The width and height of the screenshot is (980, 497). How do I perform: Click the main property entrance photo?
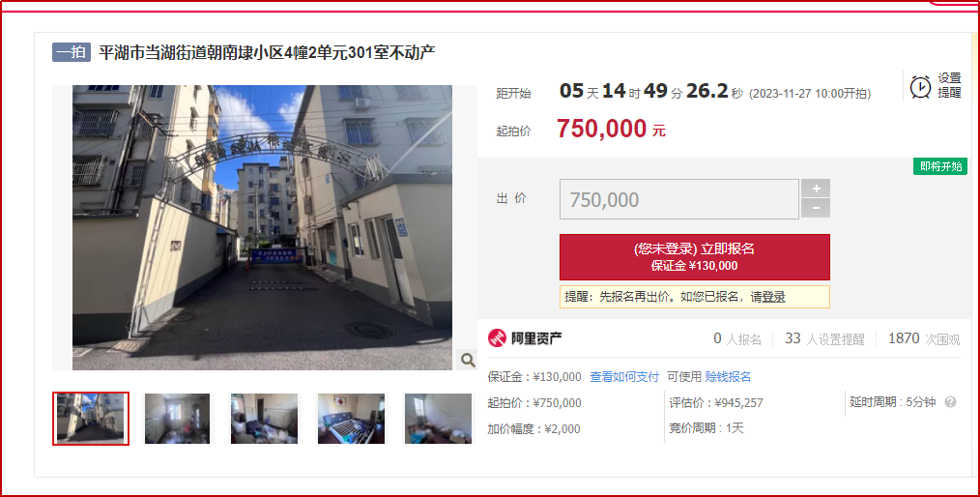pyautogui.click(x=263, y=227)
